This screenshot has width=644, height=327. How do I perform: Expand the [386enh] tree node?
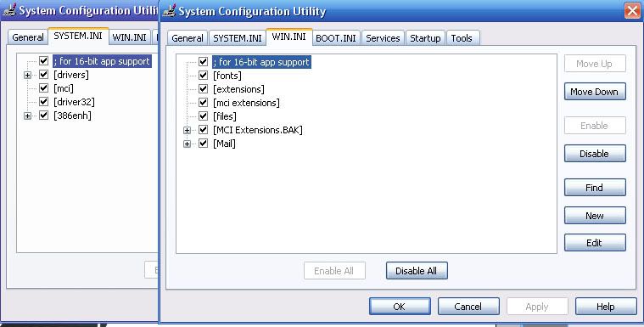pyautogui.click(x=27, y=116)
